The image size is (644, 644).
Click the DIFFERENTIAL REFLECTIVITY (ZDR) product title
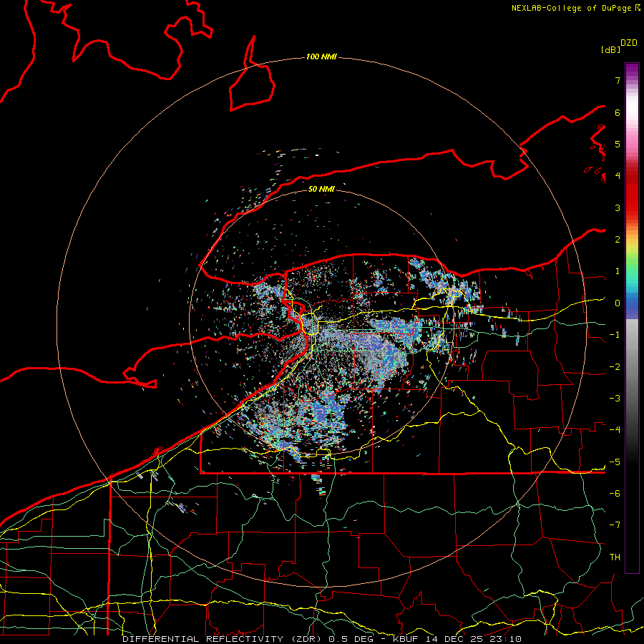click(223, 639)
